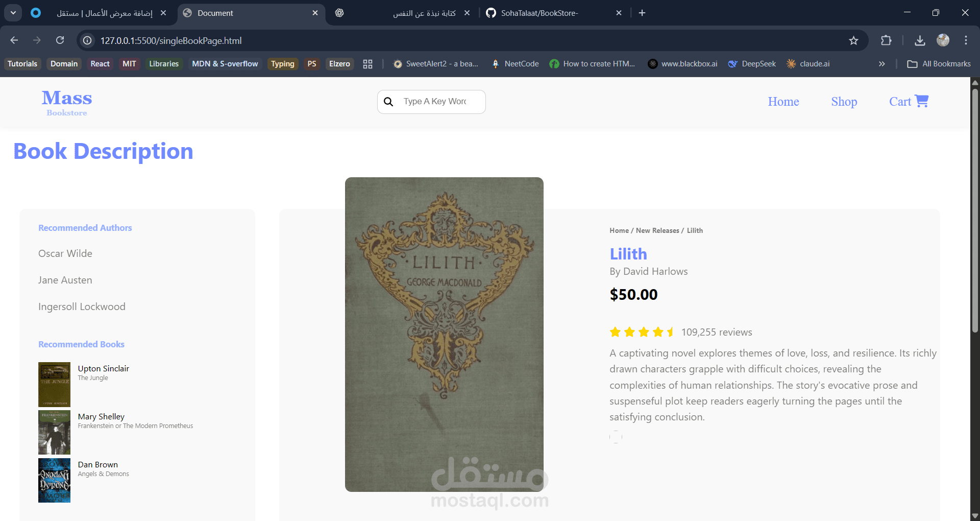This screenshot has width=980, height=521.
Task: Open the Domain bookmark folder
Action: [x=64, y=64]
